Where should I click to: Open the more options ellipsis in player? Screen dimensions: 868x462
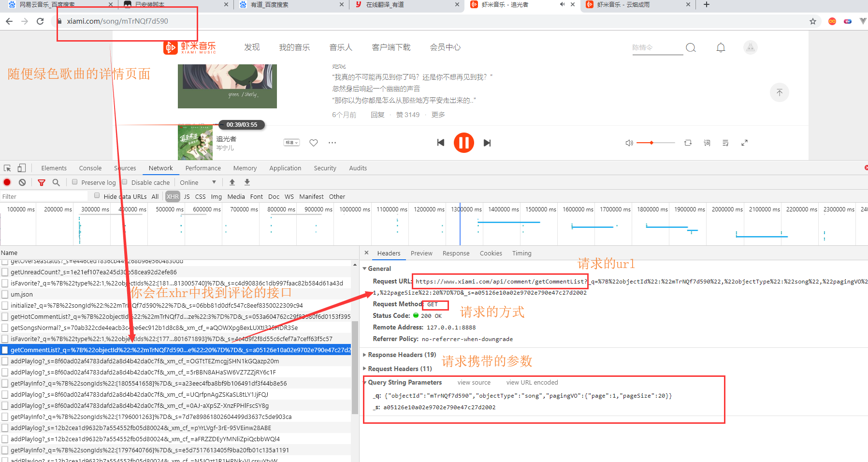coord(332,143)
